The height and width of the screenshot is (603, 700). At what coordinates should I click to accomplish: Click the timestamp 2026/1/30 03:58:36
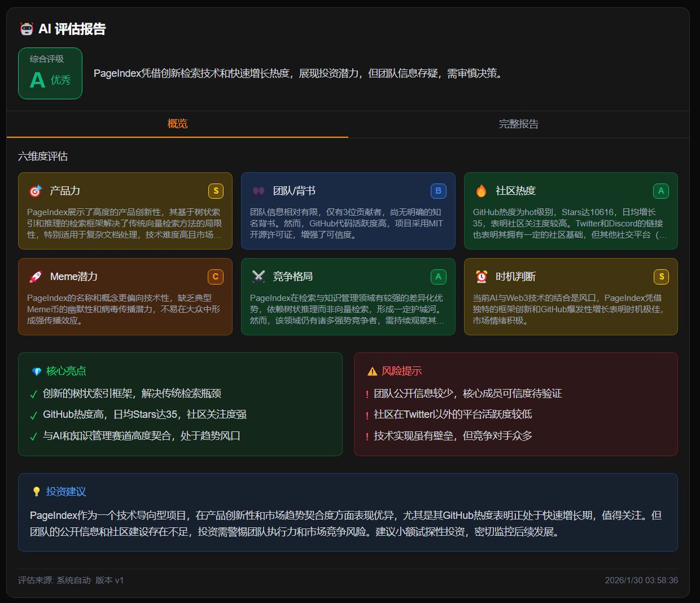click(x=642, y=580)
